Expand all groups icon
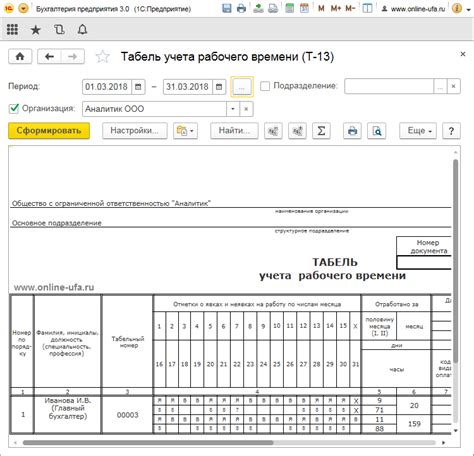Viewport: 474px width, 456px height. coord(297,131)
